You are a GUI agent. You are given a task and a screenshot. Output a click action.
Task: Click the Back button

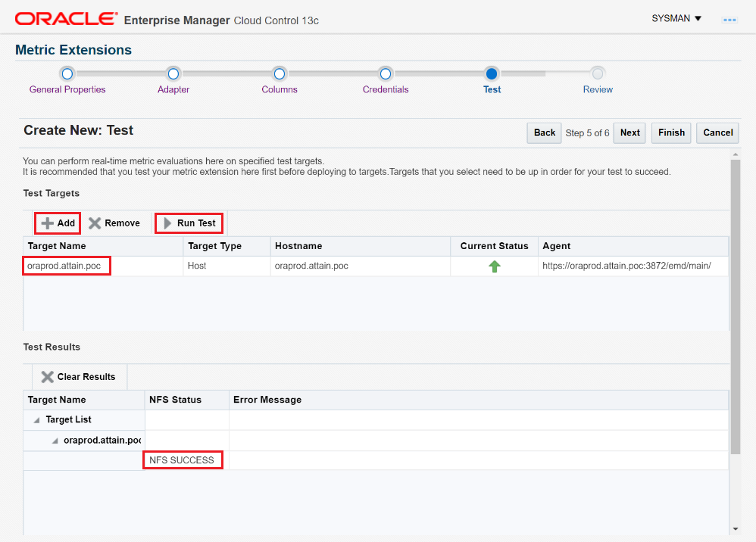click(544, 132)
